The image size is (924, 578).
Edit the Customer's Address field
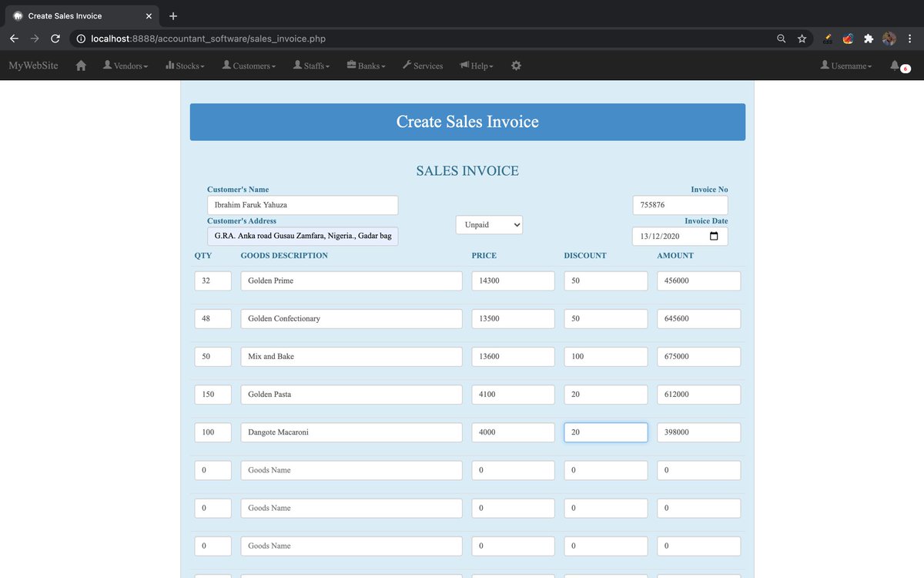coord(303,236)
